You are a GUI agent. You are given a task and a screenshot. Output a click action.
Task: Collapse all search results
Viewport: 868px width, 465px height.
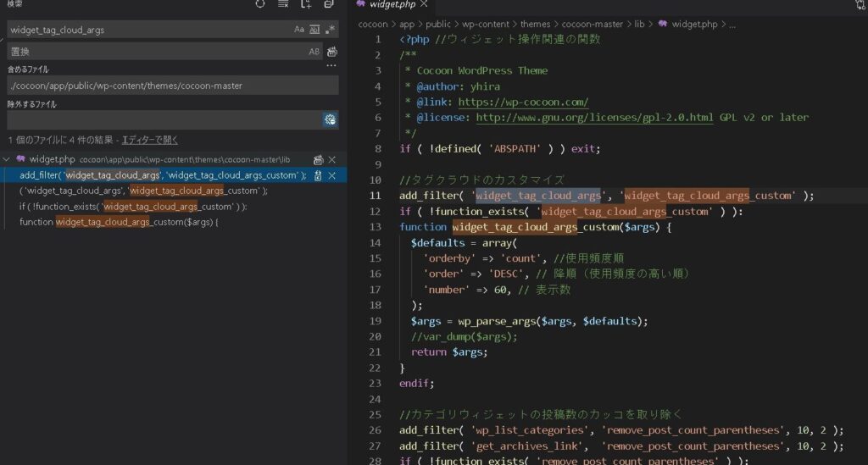coord(329,4)
